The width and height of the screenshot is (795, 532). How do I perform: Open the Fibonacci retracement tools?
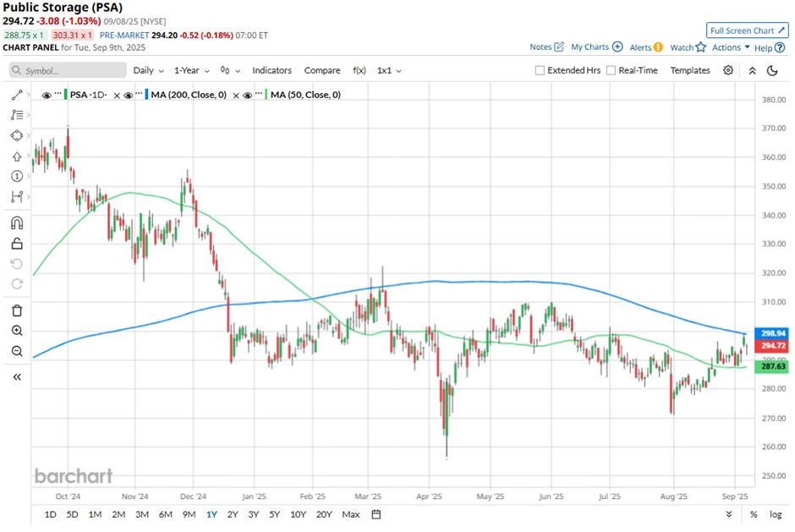point(17,115)
